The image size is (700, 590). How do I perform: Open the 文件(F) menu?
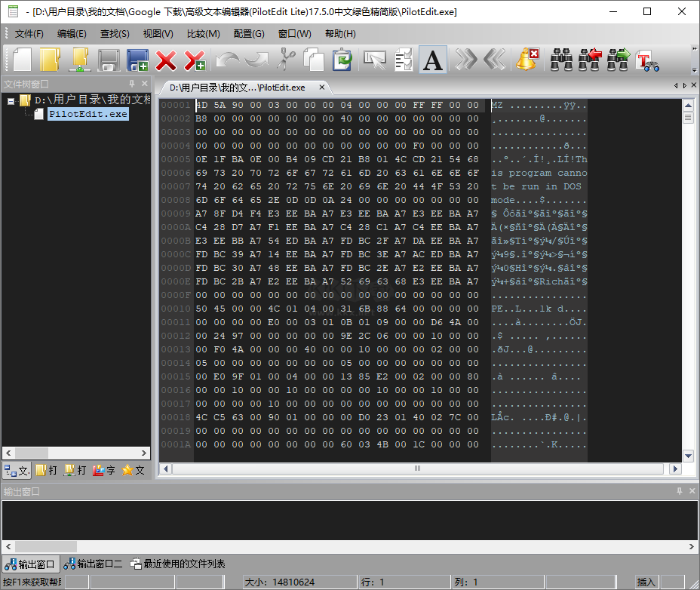tap(29, 34)
